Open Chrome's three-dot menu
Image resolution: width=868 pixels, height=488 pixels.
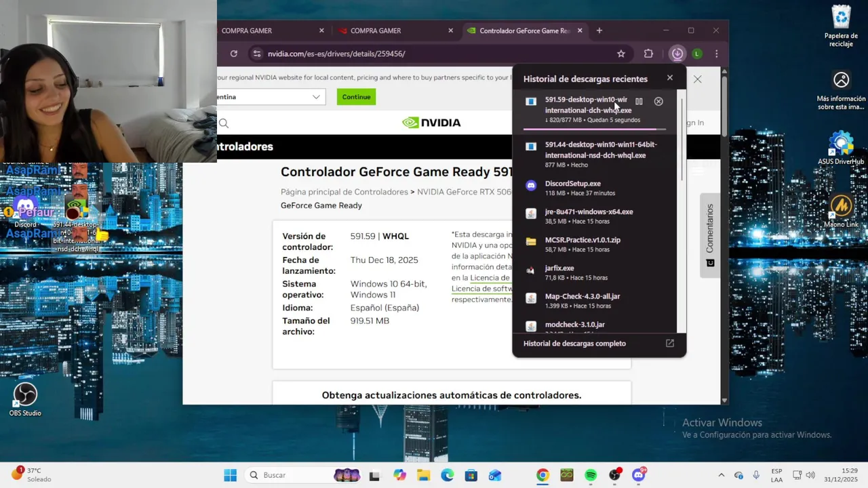pyautogui.click(x=717, y=54)
